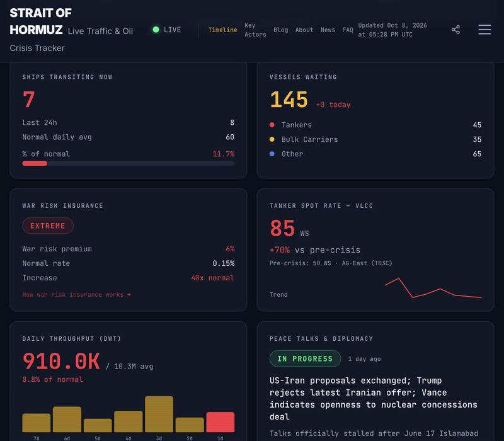Image resolution: width=504 pixels, height=441 pixels.
Task: Click the 'Updated Oct 8, 2026' timestamp
Action: [x=392, y=30]
